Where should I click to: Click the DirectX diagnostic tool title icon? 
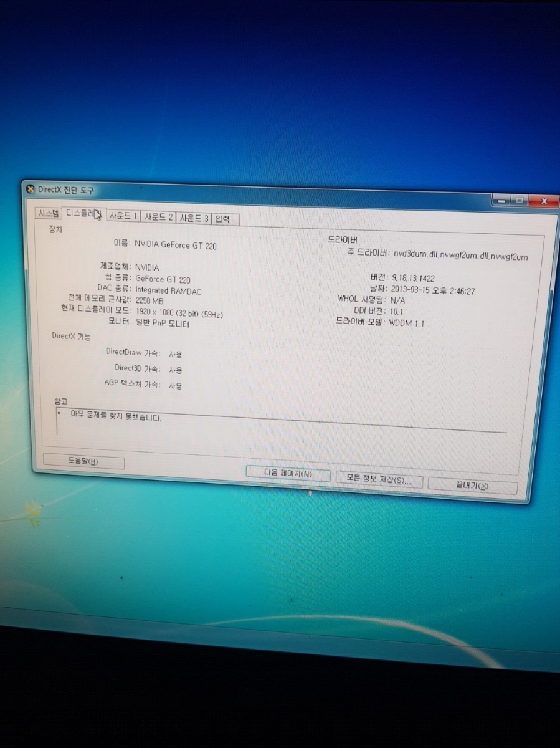click(x=31, y=189)
